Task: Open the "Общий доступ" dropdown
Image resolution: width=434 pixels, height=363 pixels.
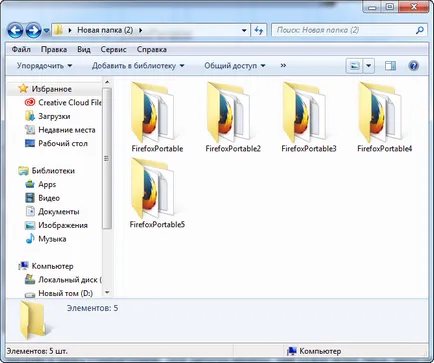Action: (x=235, y=66)
